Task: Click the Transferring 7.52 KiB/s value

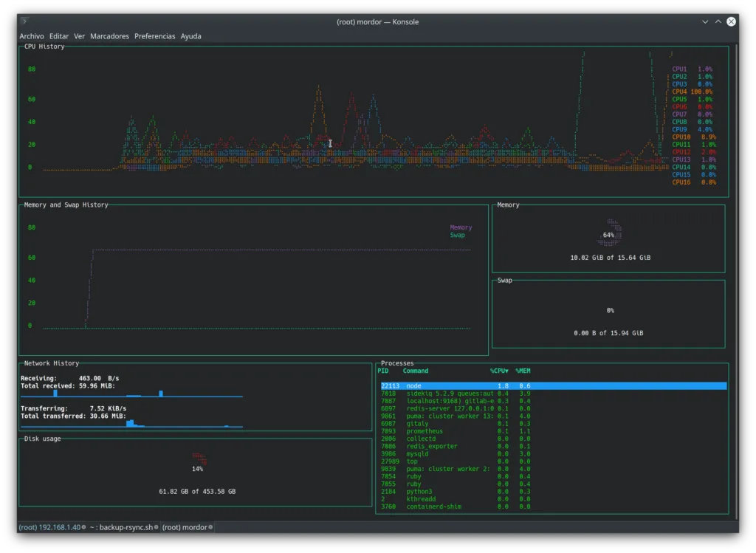Action: point(108,408)
